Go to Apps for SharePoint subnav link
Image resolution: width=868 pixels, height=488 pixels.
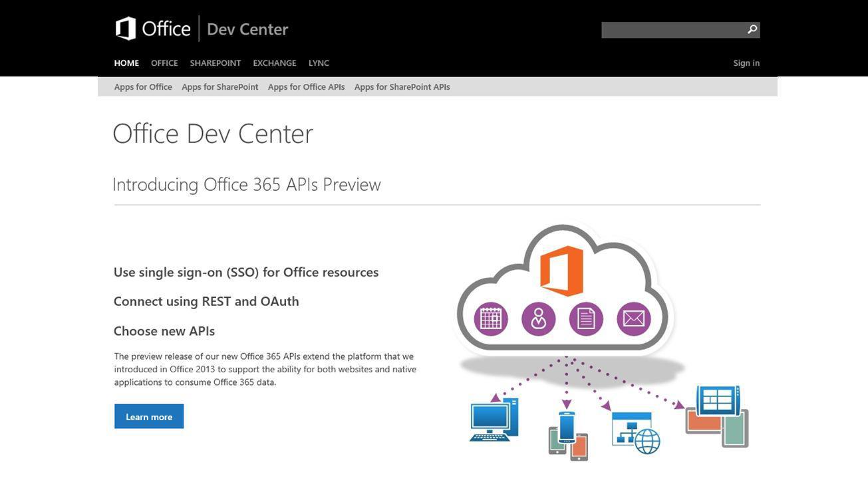pos(220,87)
